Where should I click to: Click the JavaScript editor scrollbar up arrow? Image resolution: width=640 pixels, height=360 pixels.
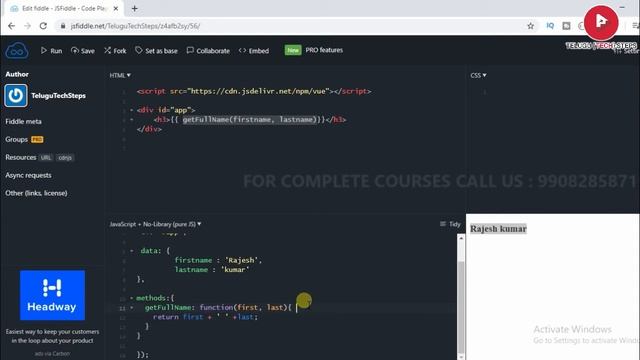click(x=461, y=238)
